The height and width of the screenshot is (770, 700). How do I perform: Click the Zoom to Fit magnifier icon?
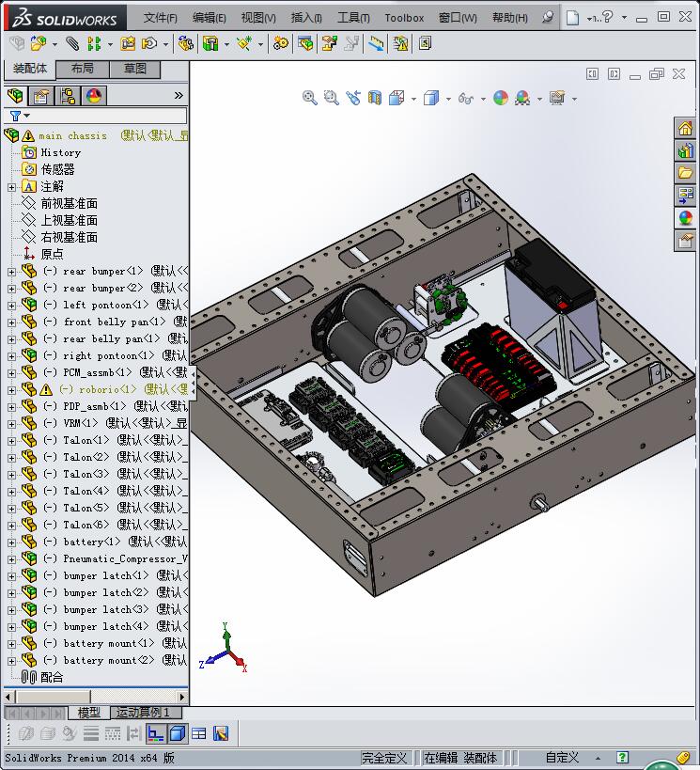309,98
